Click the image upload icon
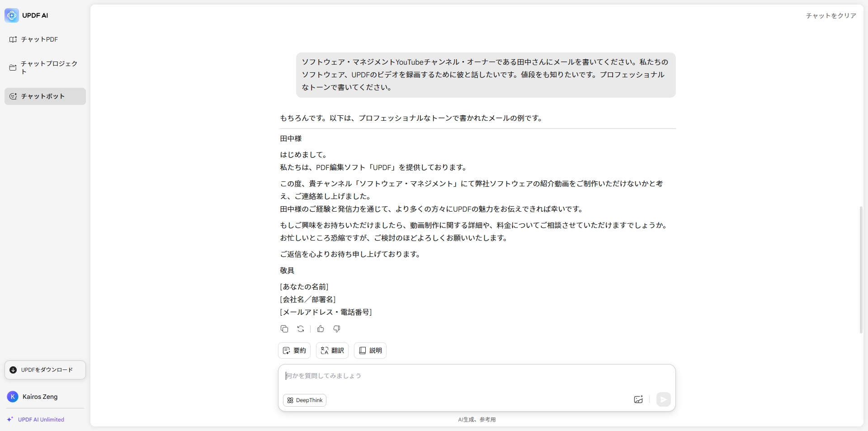 (x=638, y=399)
